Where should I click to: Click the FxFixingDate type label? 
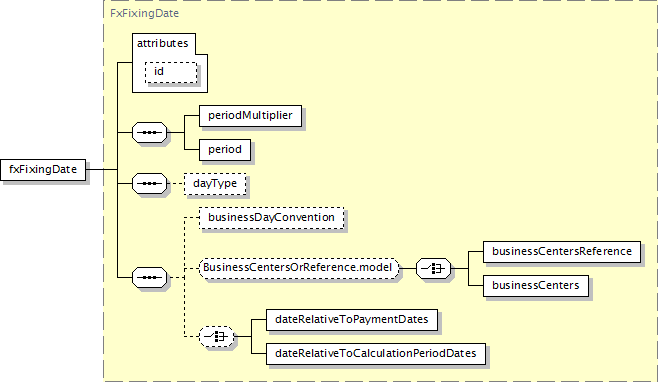[144, 13]
